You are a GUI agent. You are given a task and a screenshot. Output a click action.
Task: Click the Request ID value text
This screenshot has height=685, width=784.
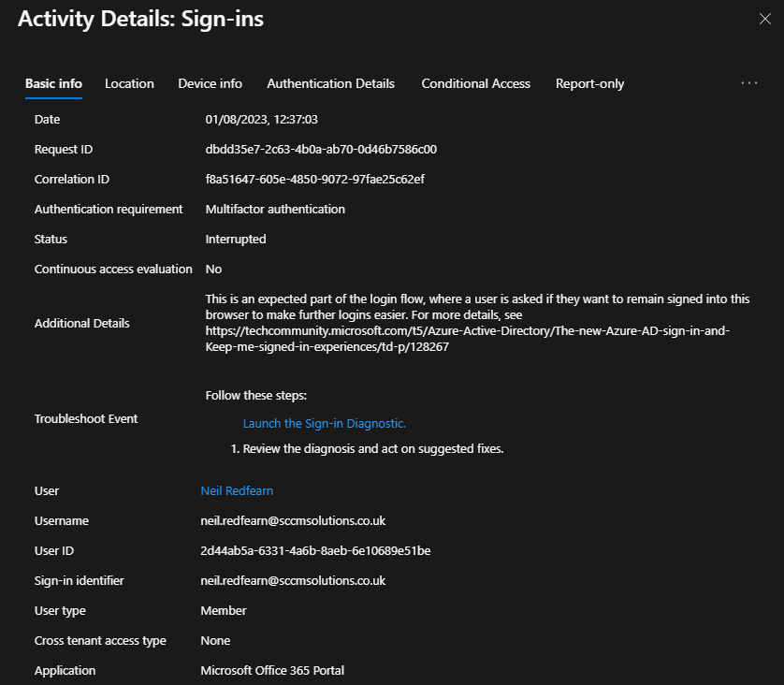(x=321, y=149)
